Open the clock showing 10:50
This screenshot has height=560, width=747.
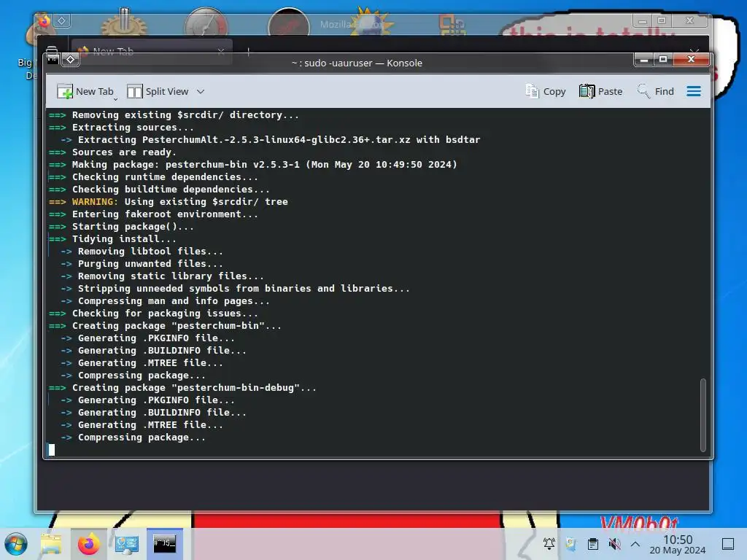(x=678, y=544)
